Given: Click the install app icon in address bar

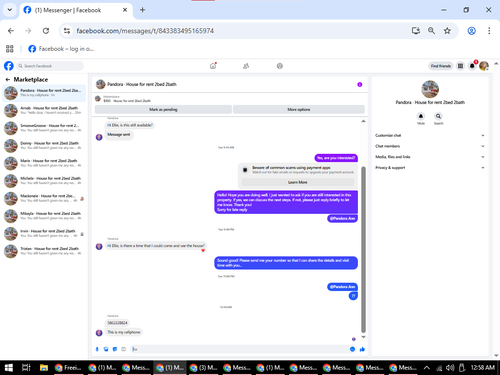Looking at the screenshot, I should pyautogui.click(x=416, y=31).
